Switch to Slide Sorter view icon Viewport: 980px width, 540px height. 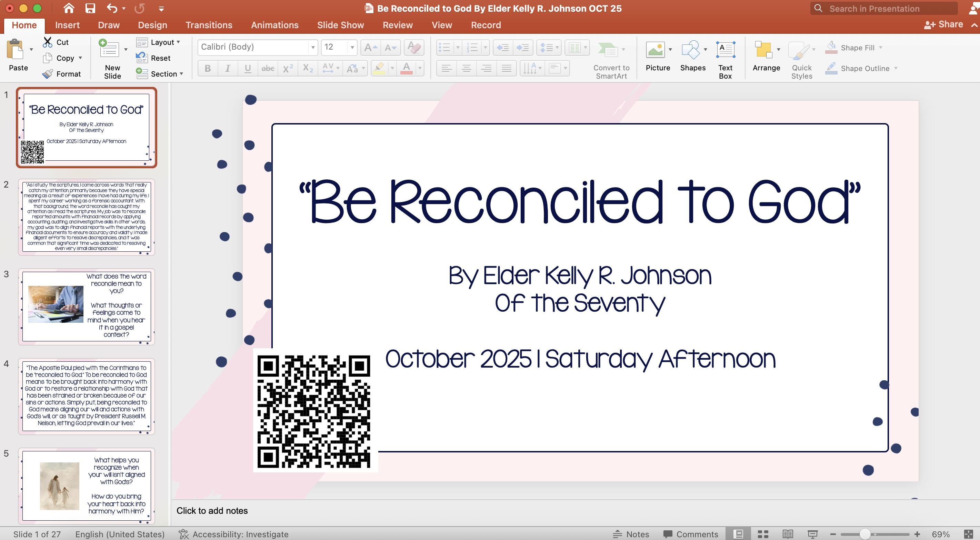click(x=763, y=534)
